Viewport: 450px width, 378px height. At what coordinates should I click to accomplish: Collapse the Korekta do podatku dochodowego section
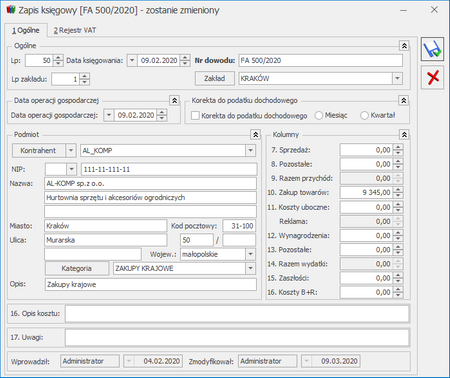click(403, 100)
